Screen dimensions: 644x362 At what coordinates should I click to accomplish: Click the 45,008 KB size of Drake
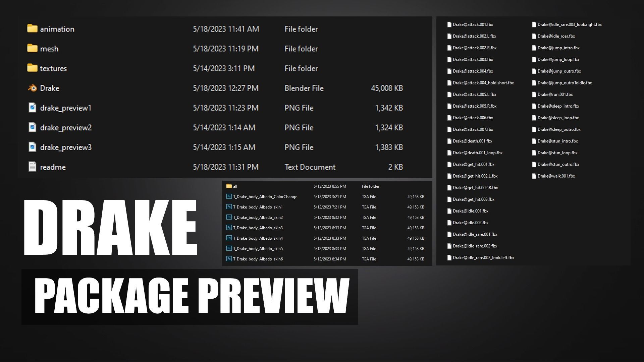[386, 88]
